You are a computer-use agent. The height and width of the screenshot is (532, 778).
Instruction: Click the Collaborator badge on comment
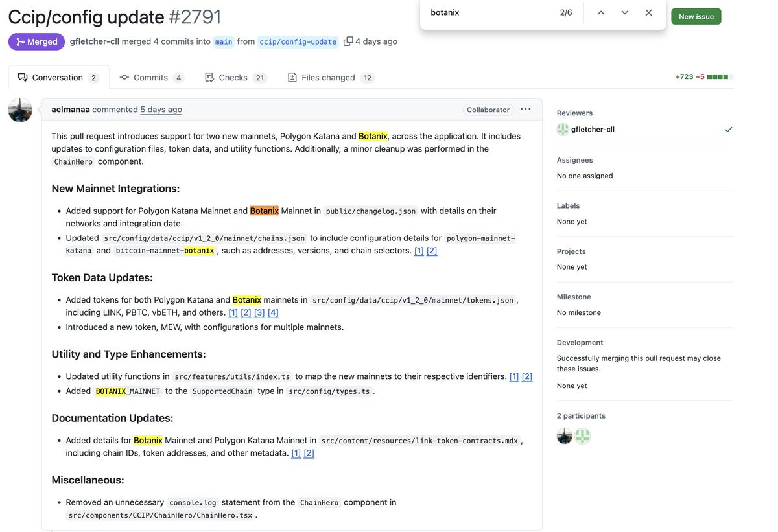click(488, 110)
